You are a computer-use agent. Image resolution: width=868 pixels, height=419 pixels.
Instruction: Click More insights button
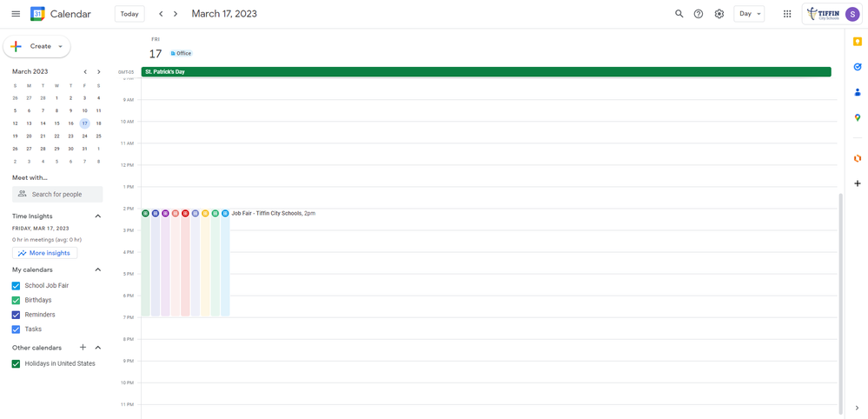coord(45,253)
